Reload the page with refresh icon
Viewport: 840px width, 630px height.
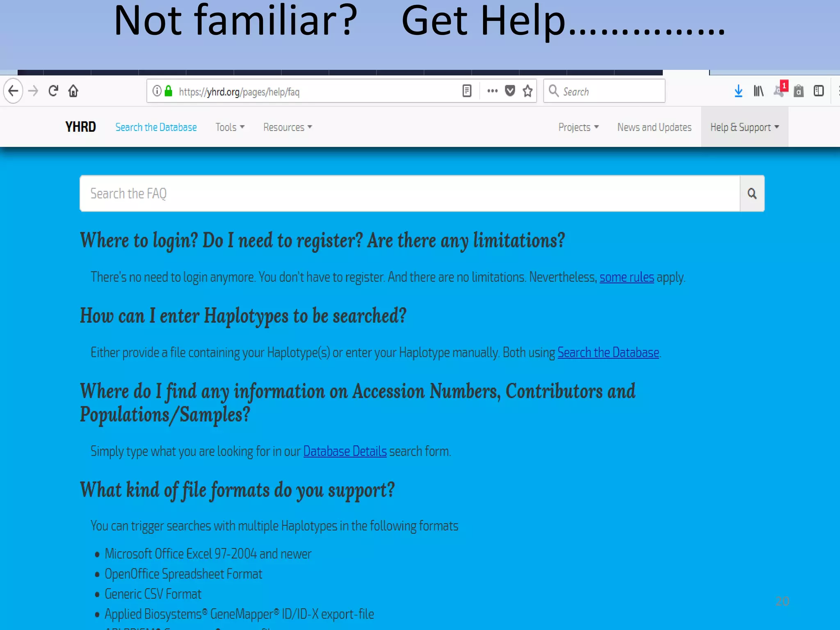point(53,91)
